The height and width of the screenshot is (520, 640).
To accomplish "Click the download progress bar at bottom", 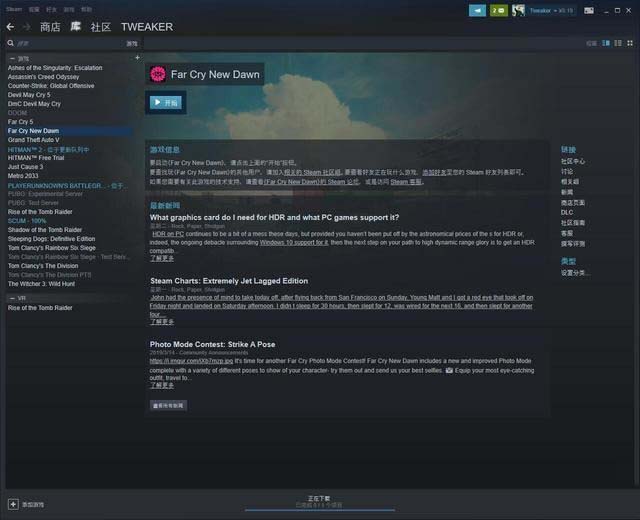I will point(320,510).
